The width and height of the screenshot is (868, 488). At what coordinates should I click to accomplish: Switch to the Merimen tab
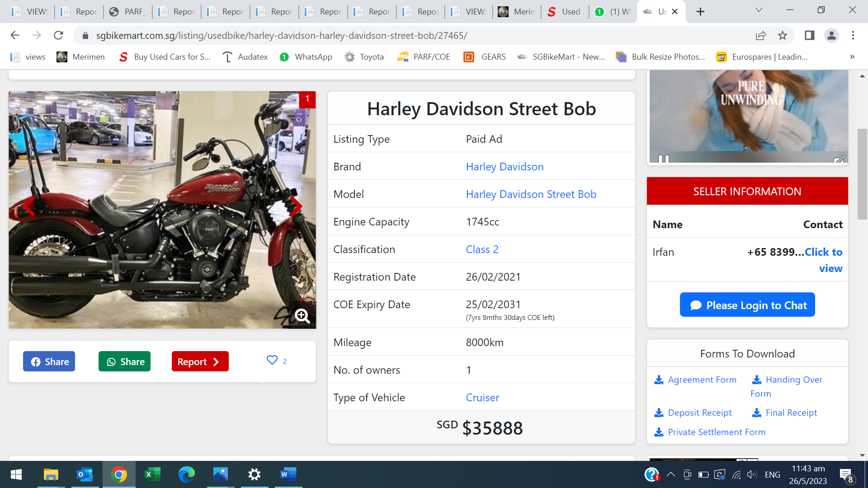point(517,12)
